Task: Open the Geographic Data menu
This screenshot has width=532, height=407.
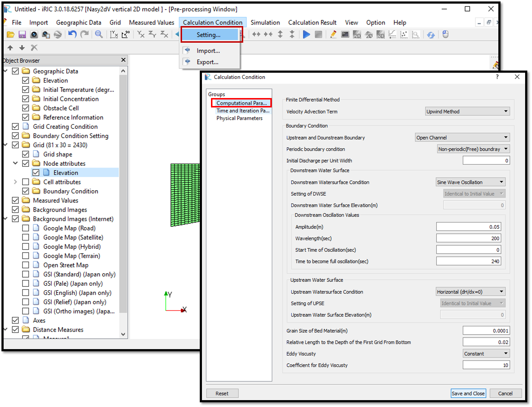Action: 79,22
